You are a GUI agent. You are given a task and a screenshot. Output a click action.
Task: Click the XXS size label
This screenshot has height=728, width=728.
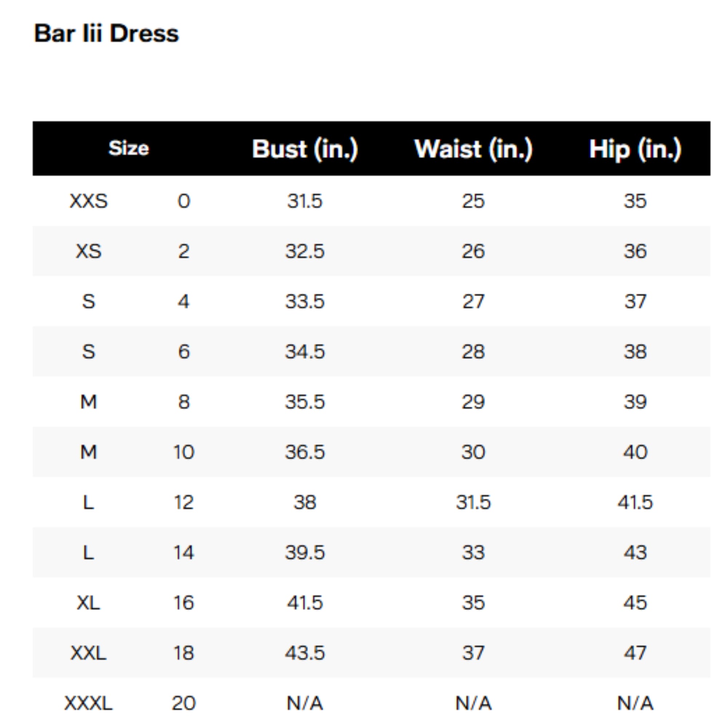(x=88, y=201)
